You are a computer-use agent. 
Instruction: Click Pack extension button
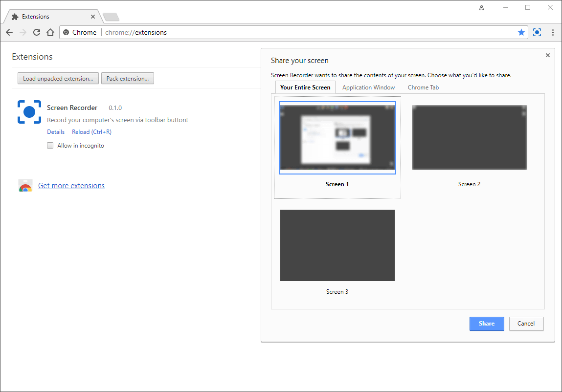pyautogui.click(x=128, y=79)
